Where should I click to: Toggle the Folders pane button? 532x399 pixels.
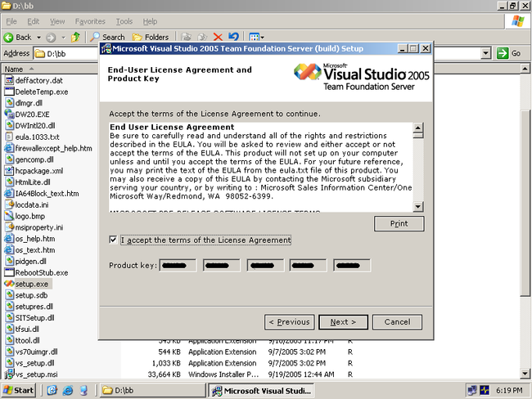tap(151, 37)
